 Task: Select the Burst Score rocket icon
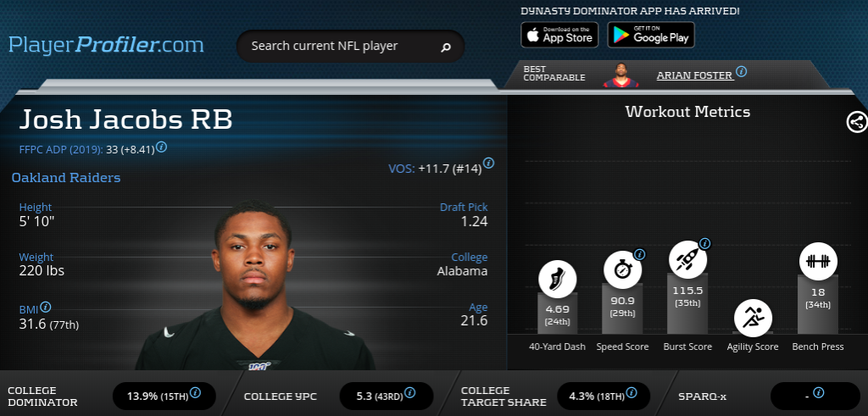click(x=688, y=259)
